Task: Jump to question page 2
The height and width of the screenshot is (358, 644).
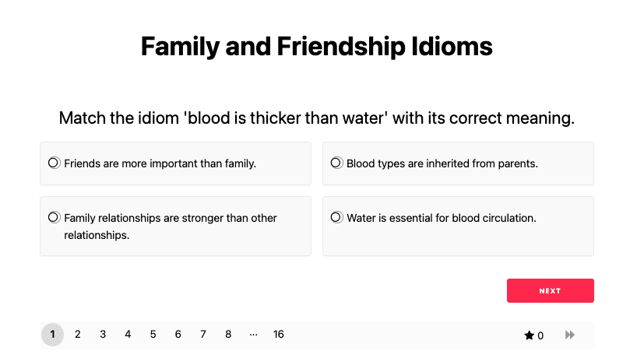Action: coord(78,335)
